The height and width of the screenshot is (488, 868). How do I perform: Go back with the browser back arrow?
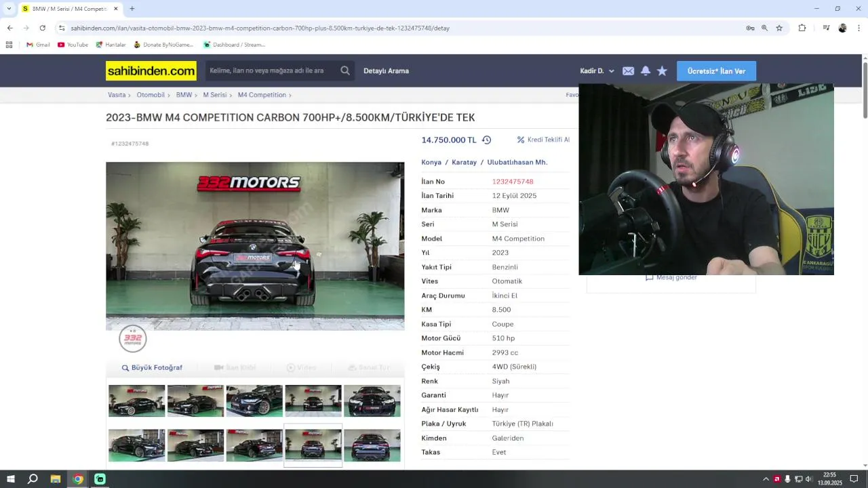click(x=9, y=28)
